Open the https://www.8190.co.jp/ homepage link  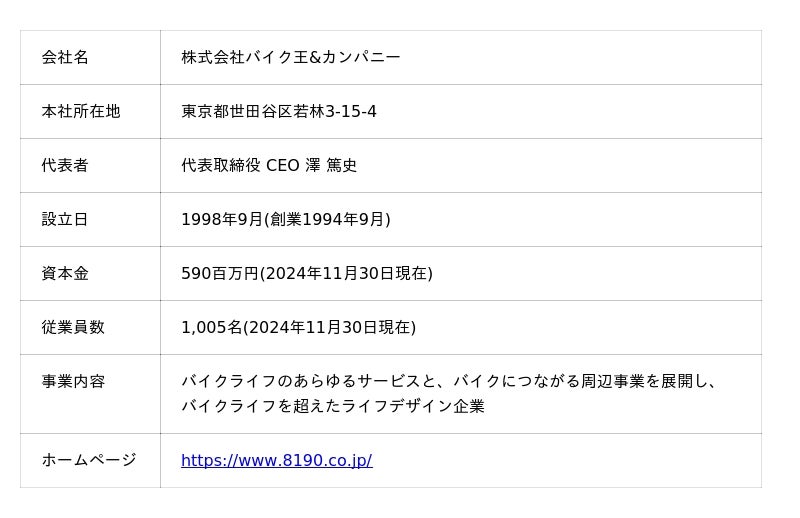(276, 461)
